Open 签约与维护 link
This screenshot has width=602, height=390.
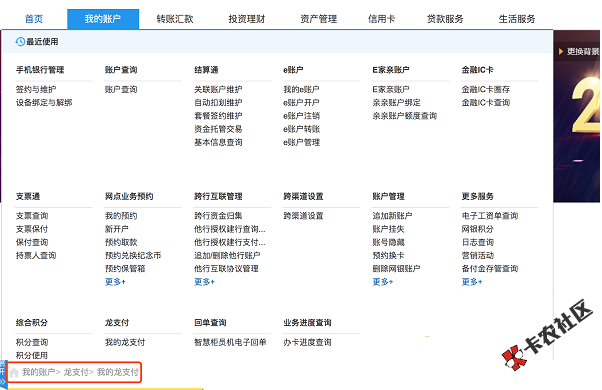pyautogui.click(x=36, y=89)
